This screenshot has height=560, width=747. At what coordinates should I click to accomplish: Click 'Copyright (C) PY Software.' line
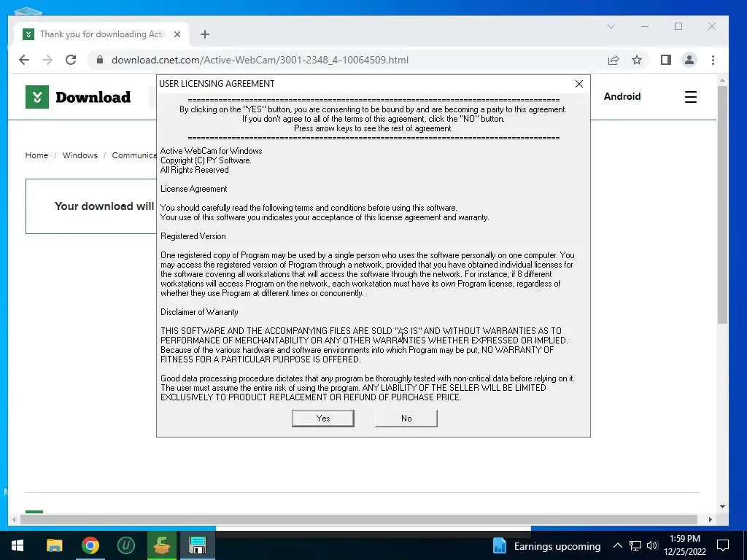[206, 160]
